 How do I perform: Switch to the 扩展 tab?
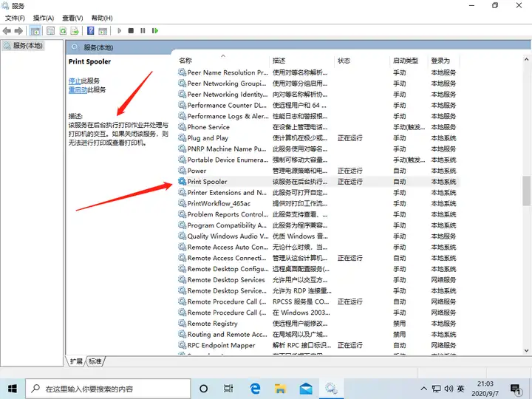pyautogui.click(x=76, y=361)
